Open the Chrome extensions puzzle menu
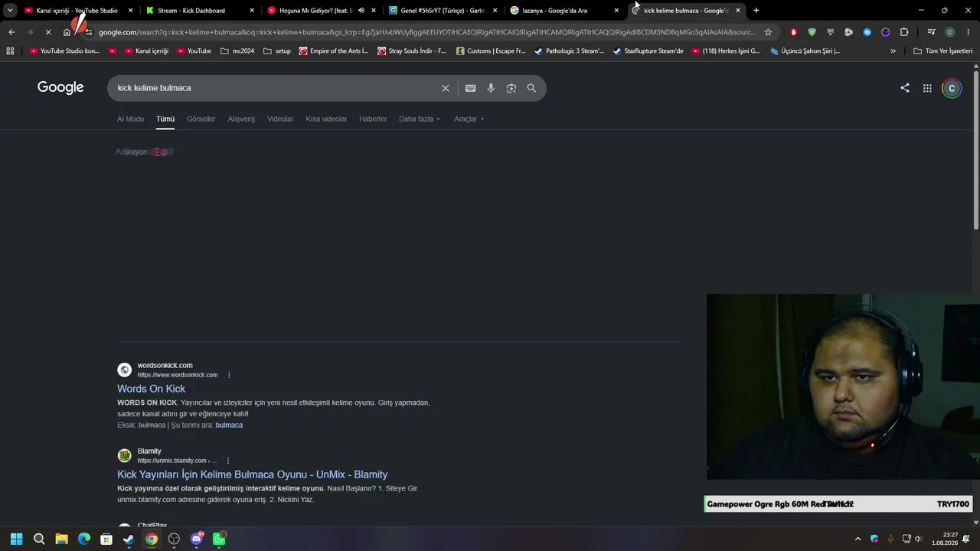The image size is (980, 551). tap(904, 32)
